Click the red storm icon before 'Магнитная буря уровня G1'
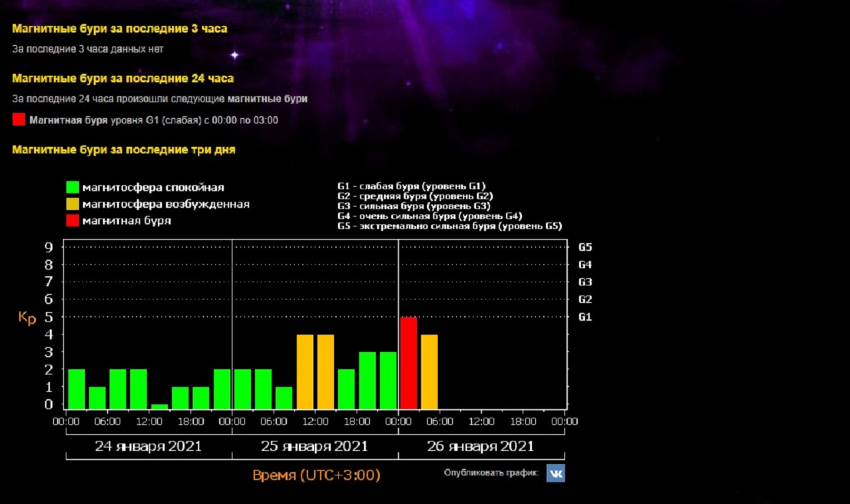The image size is (850, 504). (x=19, y=120)
